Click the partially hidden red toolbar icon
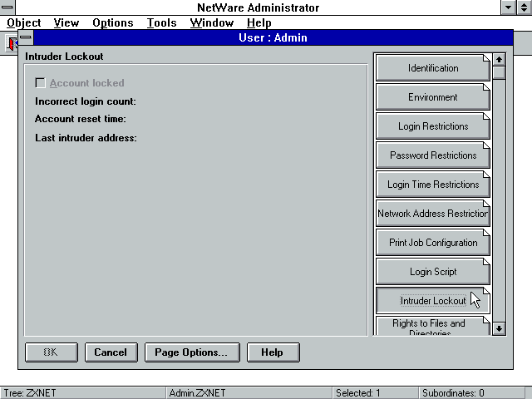532x399 pixels. [x=12, y=43]
